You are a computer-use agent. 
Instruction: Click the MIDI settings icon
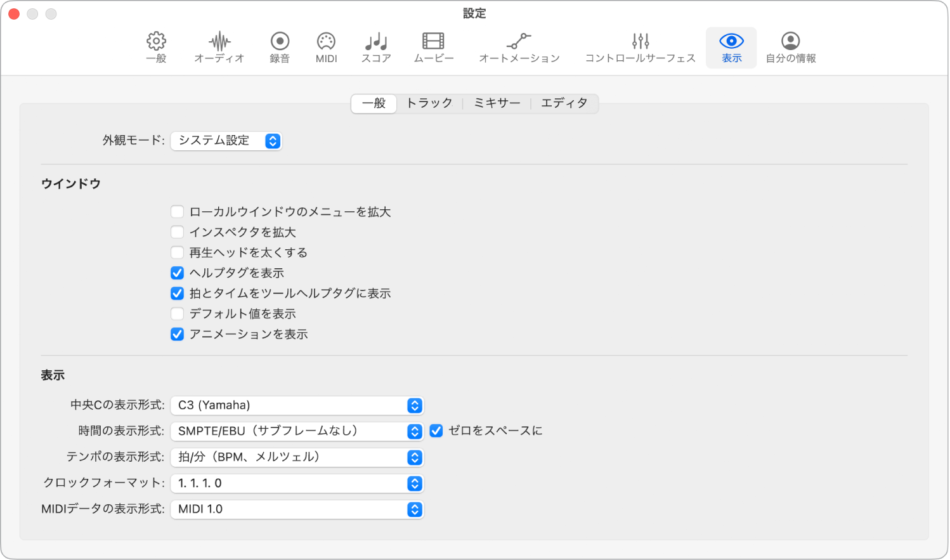tap(325, 47)
